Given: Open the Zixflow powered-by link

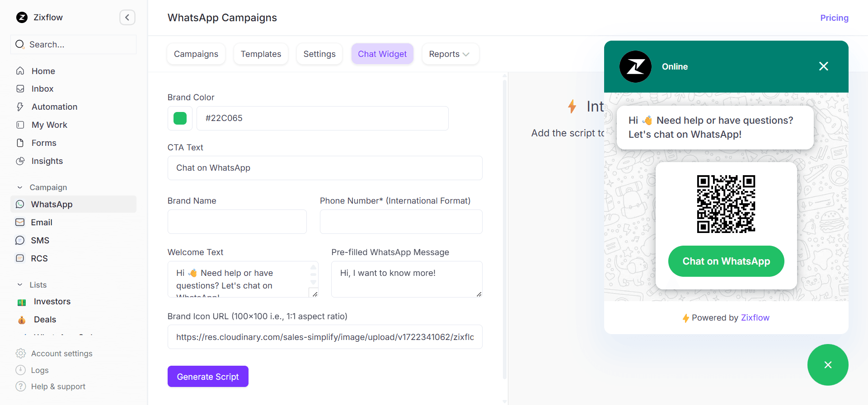Looking at the screenshot, I should coord(755,318).
